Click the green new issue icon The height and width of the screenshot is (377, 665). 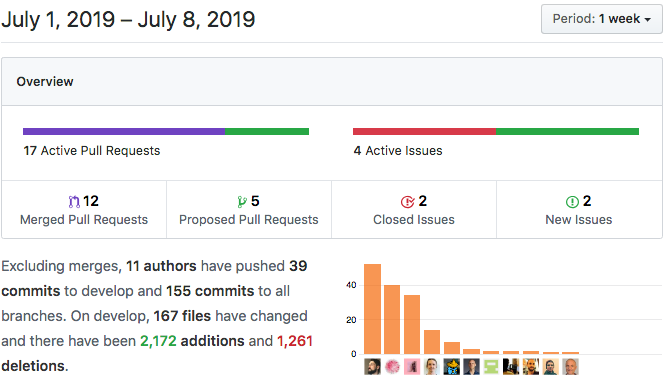pos(572,202)
